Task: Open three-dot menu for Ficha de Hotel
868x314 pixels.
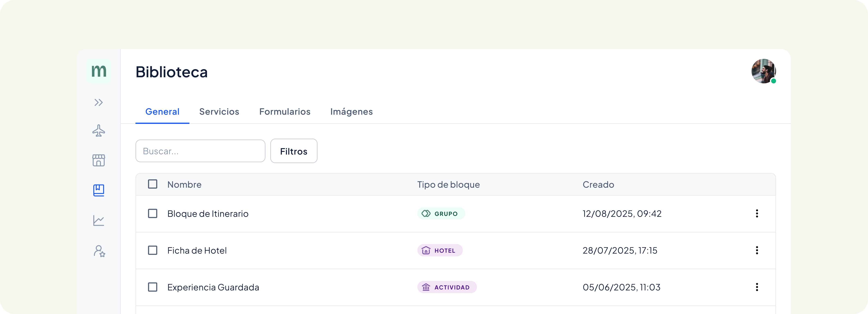Action: [x=757, y=250]
